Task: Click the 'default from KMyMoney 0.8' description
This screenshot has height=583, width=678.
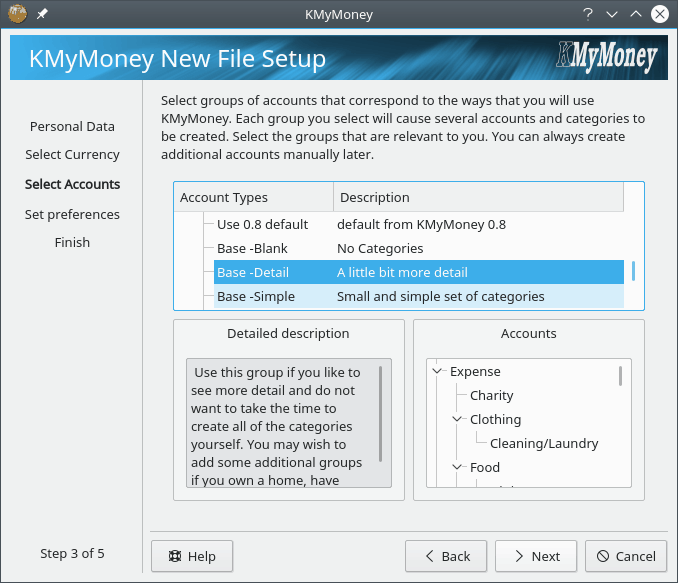Action: click(x=421, y=224)
